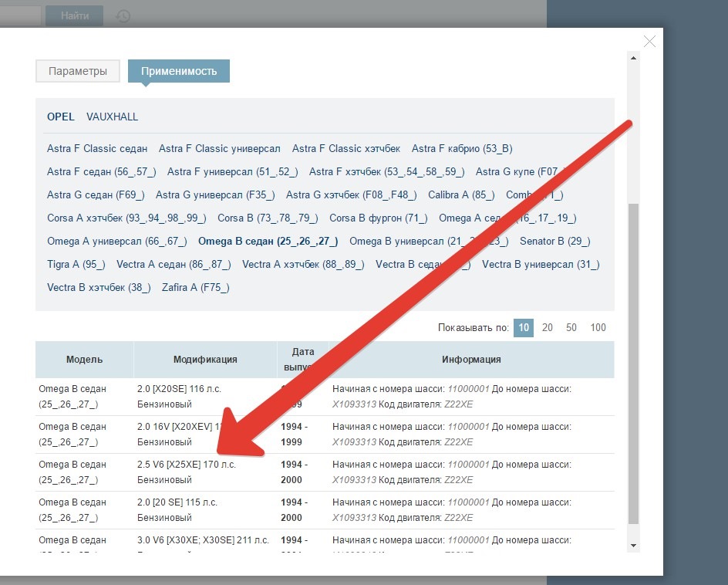This screenshot has height=585, width=728.
Task: Select Senator B (29_) model
Action: pos(554,241)
